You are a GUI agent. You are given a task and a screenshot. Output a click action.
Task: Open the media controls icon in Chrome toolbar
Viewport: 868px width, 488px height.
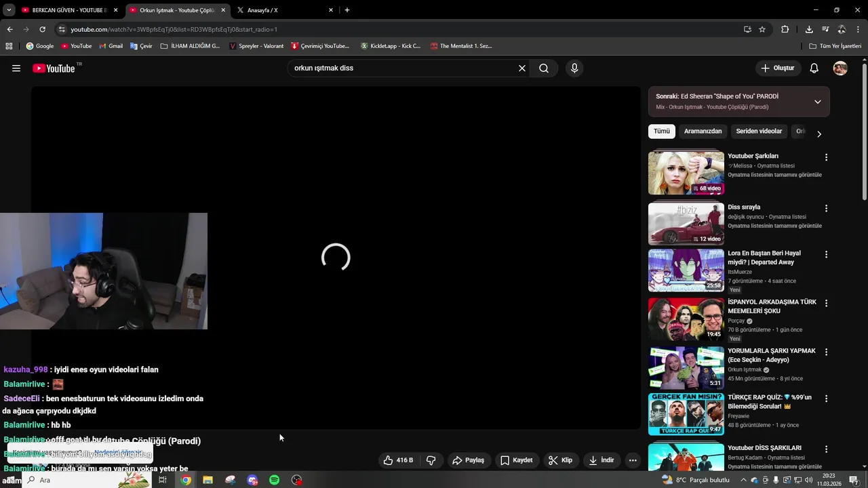tap(825, 29)
